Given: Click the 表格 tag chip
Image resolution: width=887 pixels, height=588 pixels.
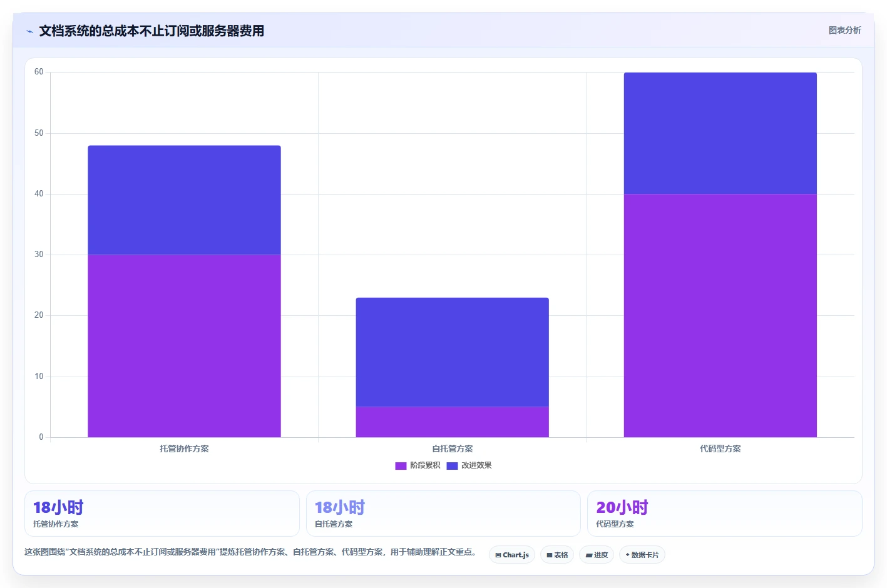Looking at the screenshot, I should pyautogui.click(x=557, y=555).
